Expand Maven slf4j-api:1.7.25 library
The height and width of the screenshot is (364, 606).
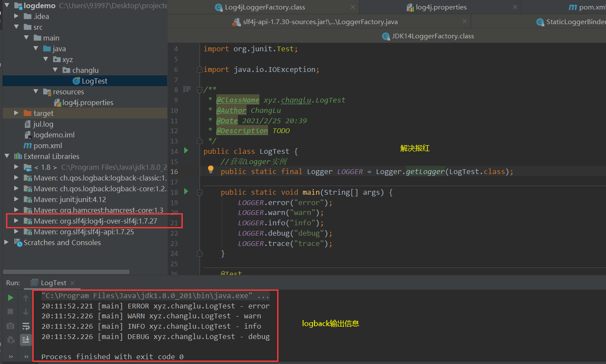[x=16, y=231]
